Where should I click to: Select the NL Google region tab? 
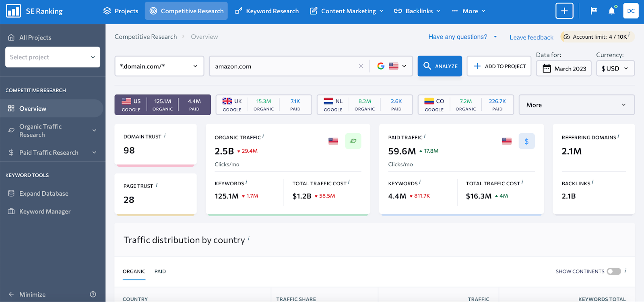click(365, 105)
